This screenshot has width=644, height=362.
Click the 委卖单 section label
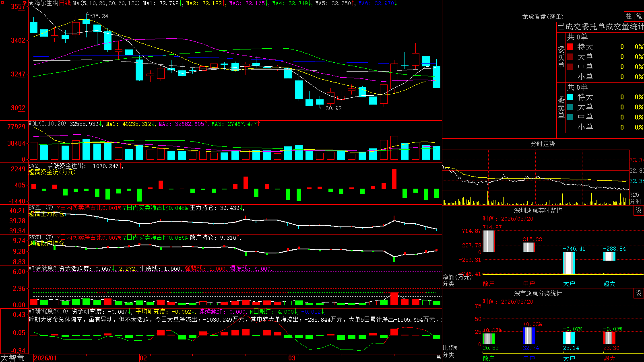pos(561,108)
